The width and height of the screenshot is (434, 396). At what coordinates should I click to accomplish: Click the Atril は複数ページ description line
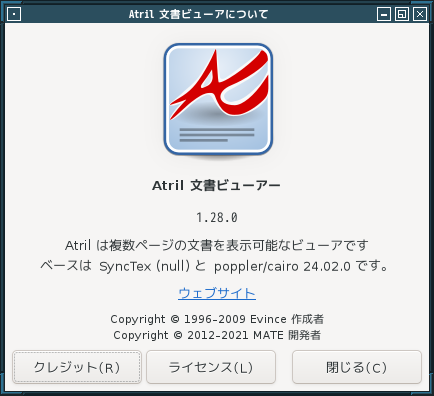coord(217,245)
